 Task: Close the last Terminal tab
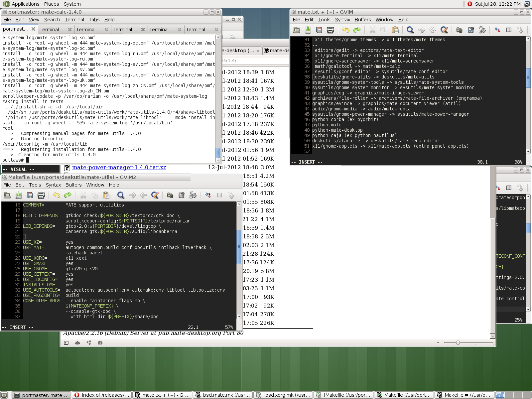[x=216, y=30]
